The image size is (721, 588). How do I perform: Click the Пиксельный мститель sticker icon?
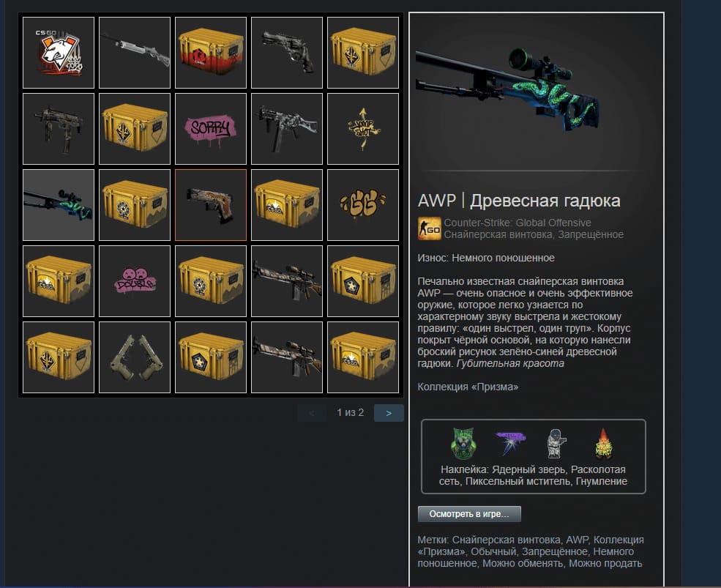556,443
